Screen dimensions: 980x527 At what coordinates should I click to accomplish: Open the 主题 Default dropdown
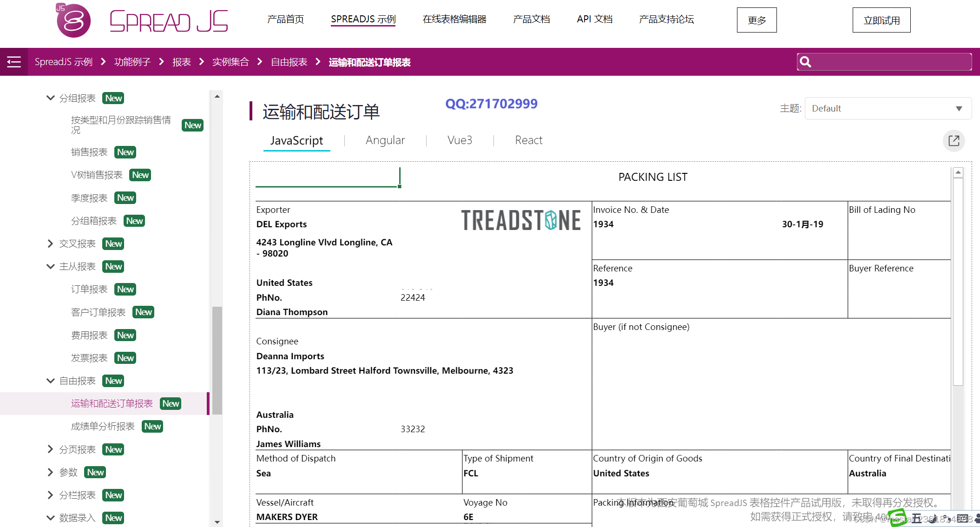tap(888, 108)
